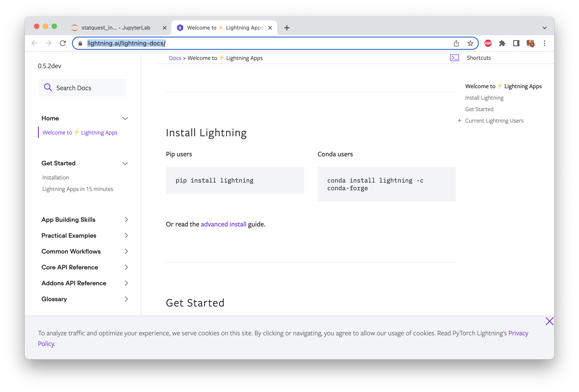The height and width of the screenshot is (392, 579).
Task: Expand App Building Skills chevron
Action: (x=126, y=220)
